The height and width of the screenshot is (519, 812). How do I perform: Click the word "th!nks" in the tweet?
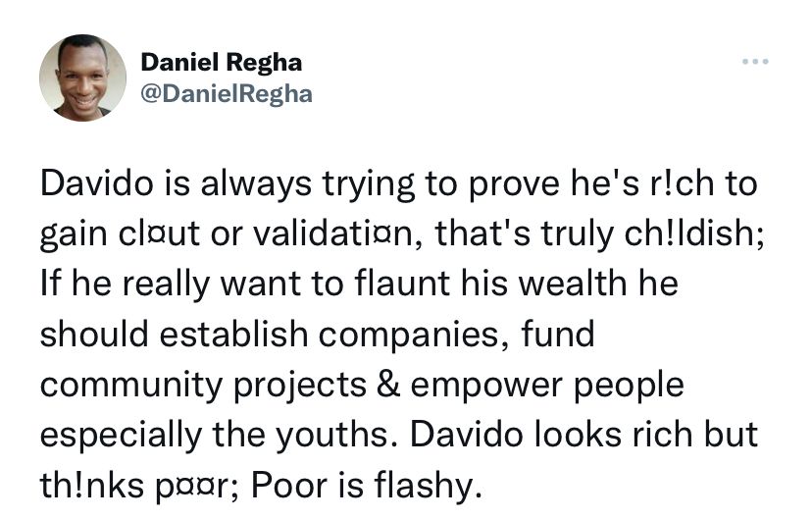pyautogui.click(x=91, y=486)
